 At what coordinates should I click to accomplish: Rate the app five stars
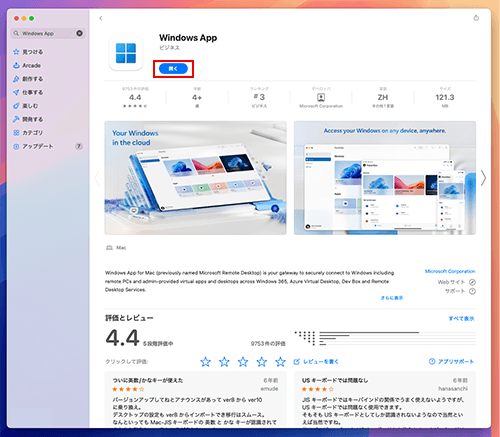coord(280,362)
